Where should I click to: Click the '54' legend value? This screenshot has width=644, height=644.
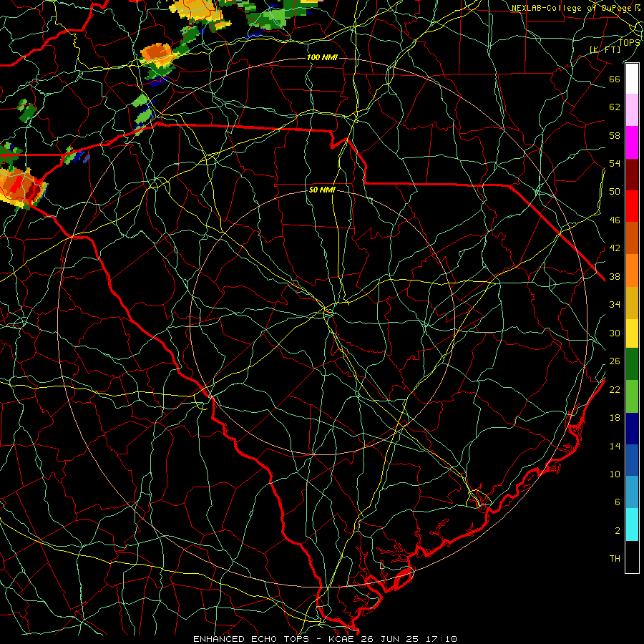(615, 163)
